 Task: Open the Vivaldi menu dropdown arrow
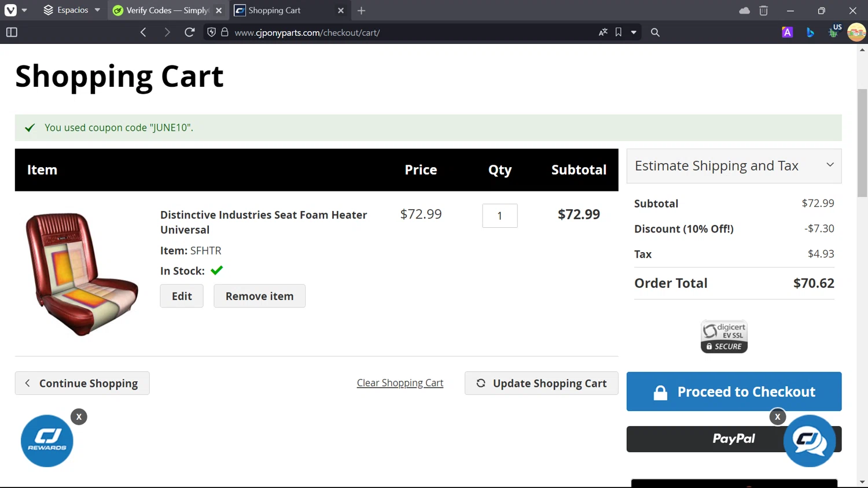click(x=24, y=10)
